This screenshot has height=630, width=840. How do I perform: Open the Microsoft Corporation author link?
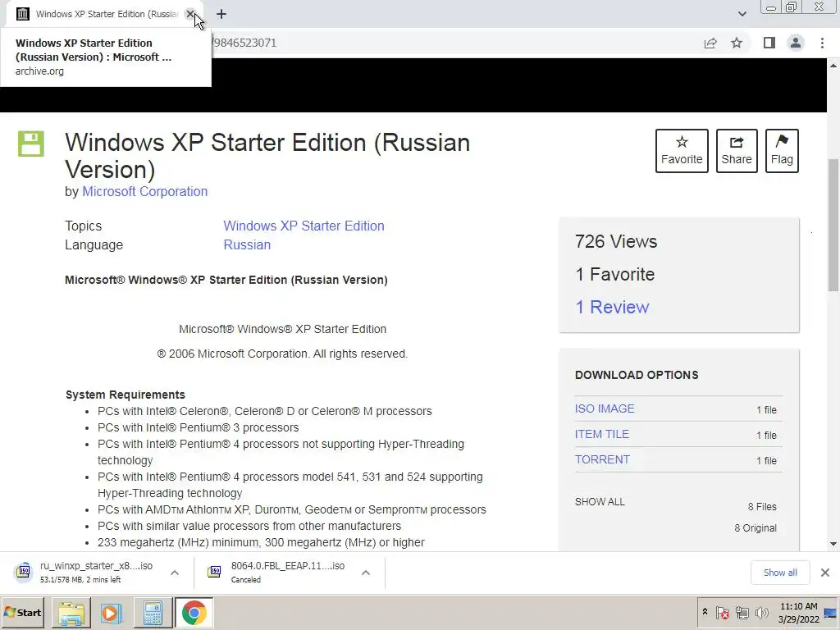[x=144, y=191]
